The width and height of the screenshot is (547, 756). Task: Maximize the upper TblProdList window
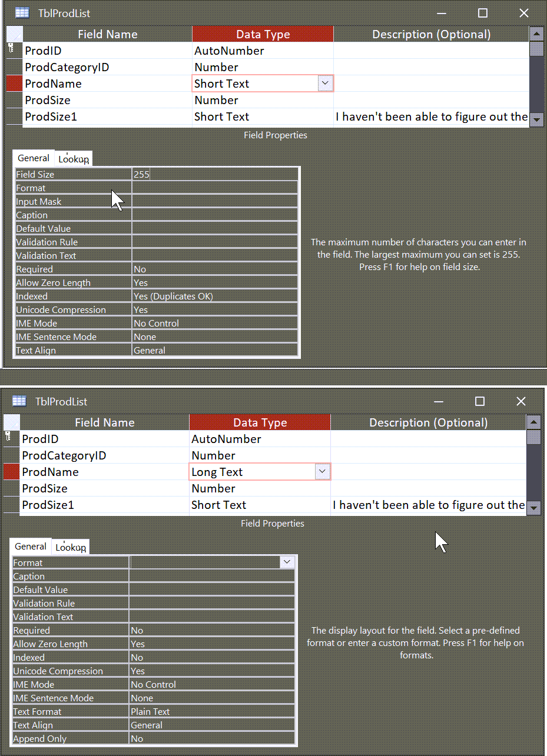pos(483,12)
